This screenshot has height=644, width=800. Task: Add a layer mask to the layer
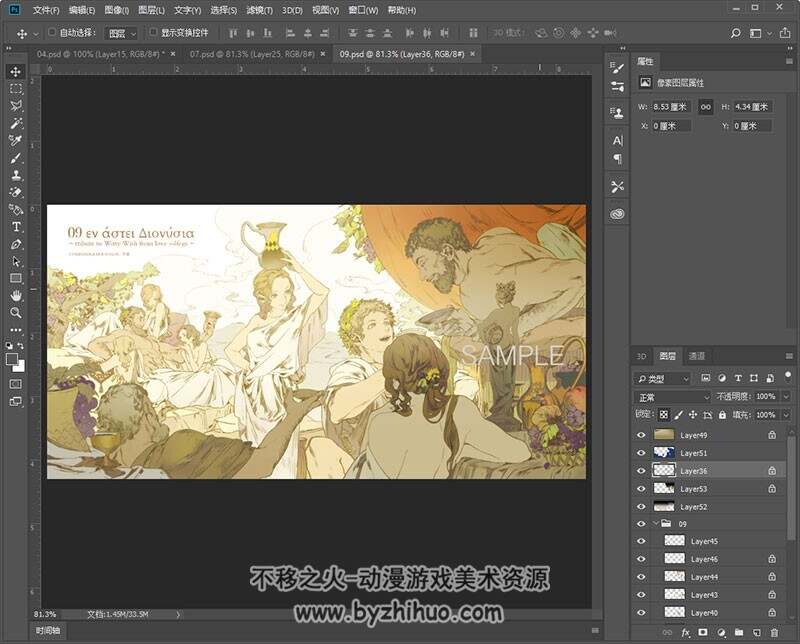point(703,633)
